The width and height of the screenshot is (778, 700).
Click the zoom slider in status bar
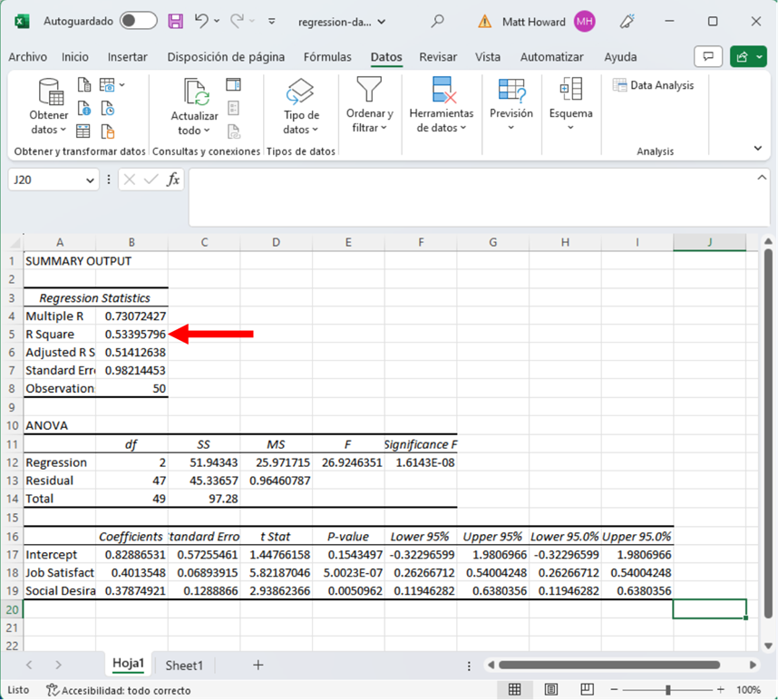click(x=667, y=690)
